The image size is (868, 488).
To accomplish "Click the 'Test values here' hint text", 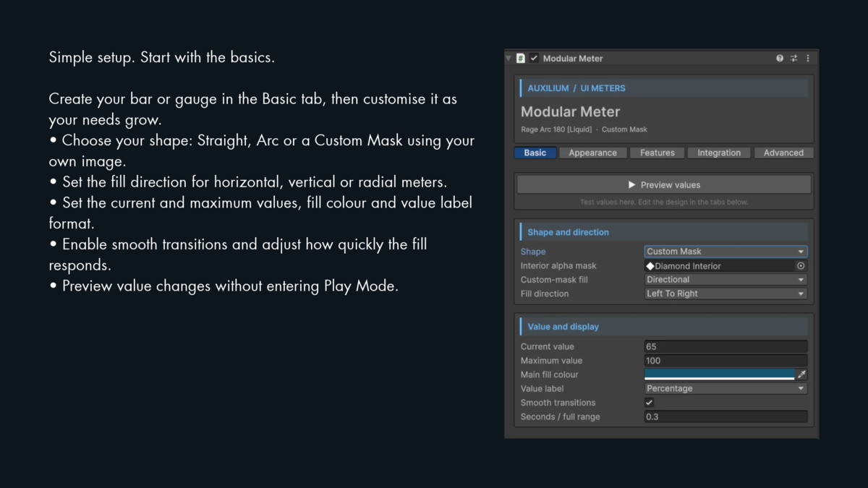I will 664,202.
